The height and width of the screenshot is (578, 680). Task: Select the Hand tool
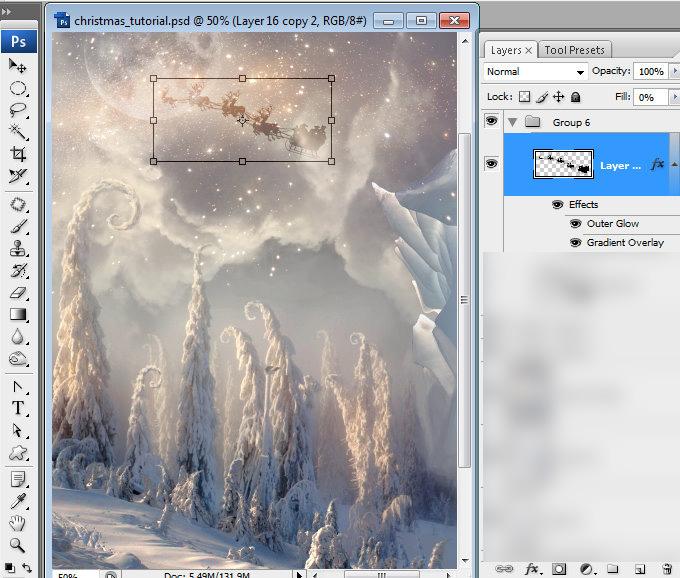(x=17, y=523)
